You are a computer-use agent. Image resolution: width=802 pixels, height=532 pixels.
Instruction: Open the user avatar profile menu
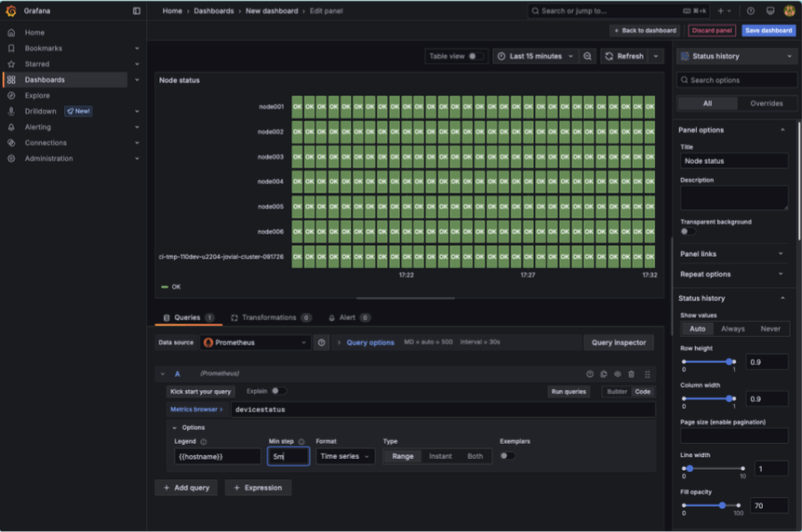(x=789, y=11)
